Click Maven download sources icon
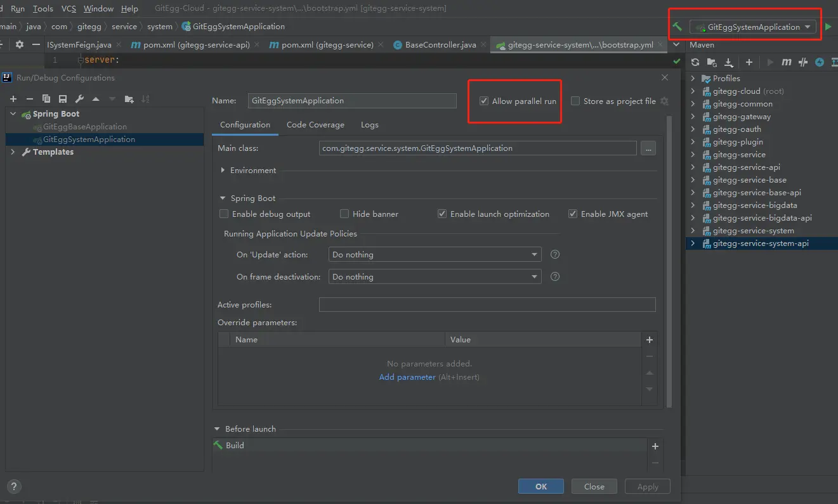The image size is (838, 504). click(729, 62)
